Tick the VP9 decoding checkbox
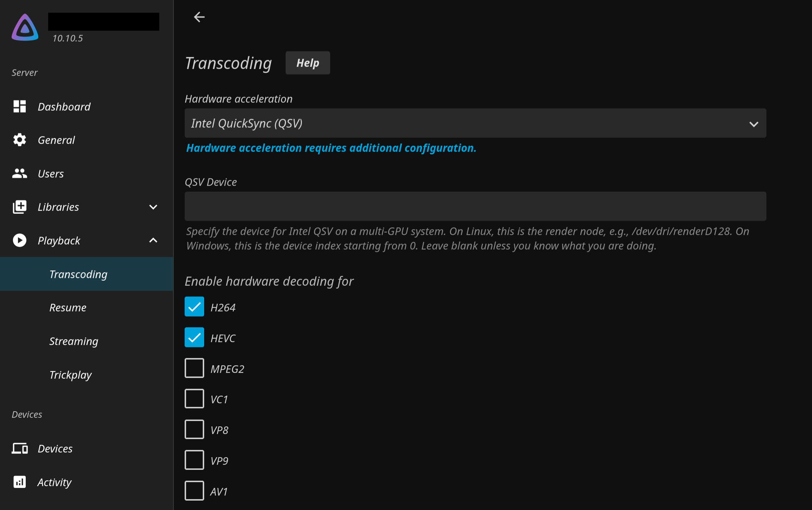 (x=194, y=460)
